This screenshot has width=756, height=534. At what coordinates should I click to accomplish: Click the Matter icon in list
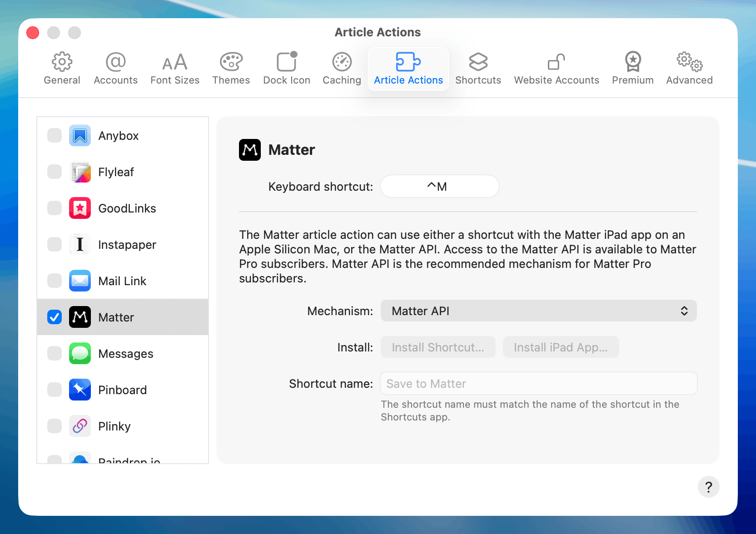pos(80,317)
